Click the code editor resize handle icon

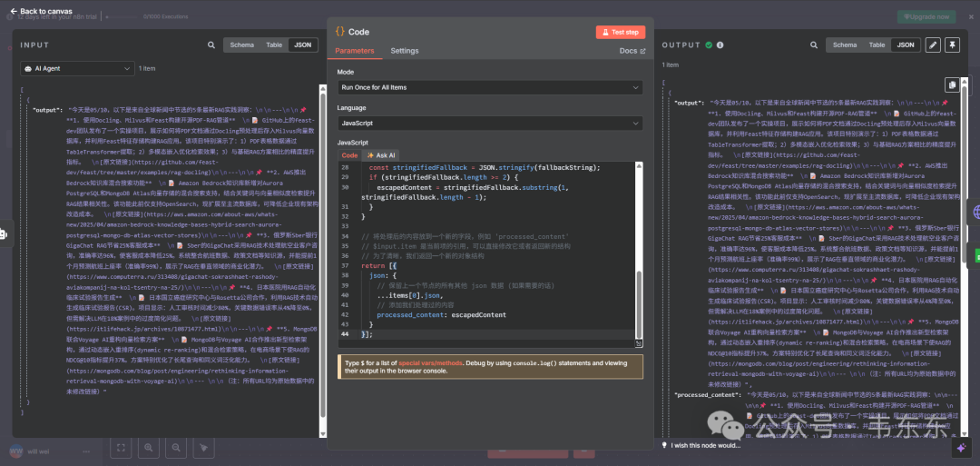pyautogui.click(x=639, y=343)
